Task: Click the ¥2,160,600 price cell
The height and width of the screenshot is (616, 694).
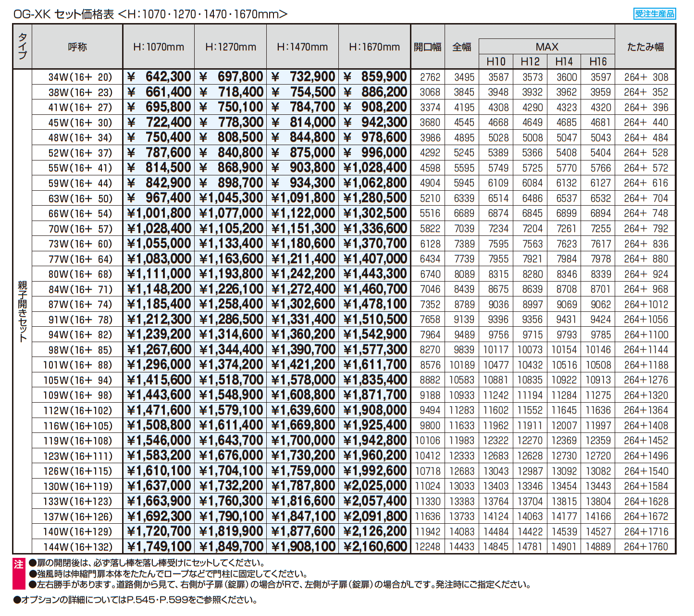Action: coord(375,547)
